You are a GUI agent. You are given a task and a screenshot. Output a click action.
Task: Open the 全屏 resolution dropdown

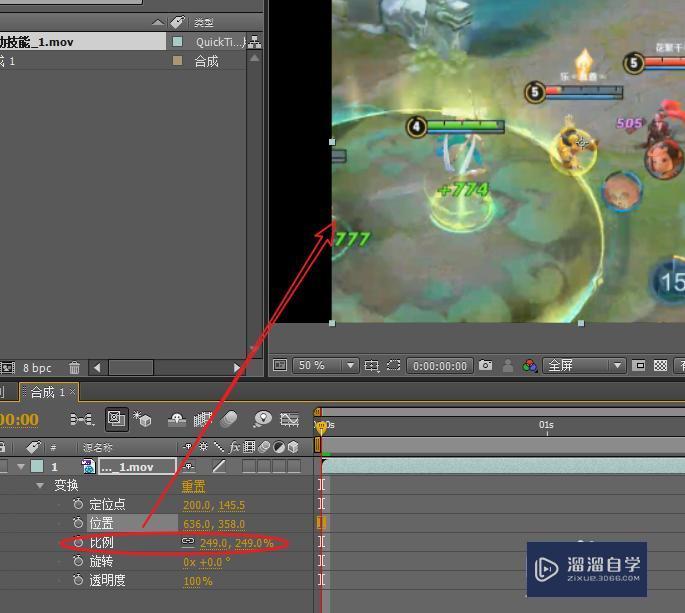click(x=584, y=365)
